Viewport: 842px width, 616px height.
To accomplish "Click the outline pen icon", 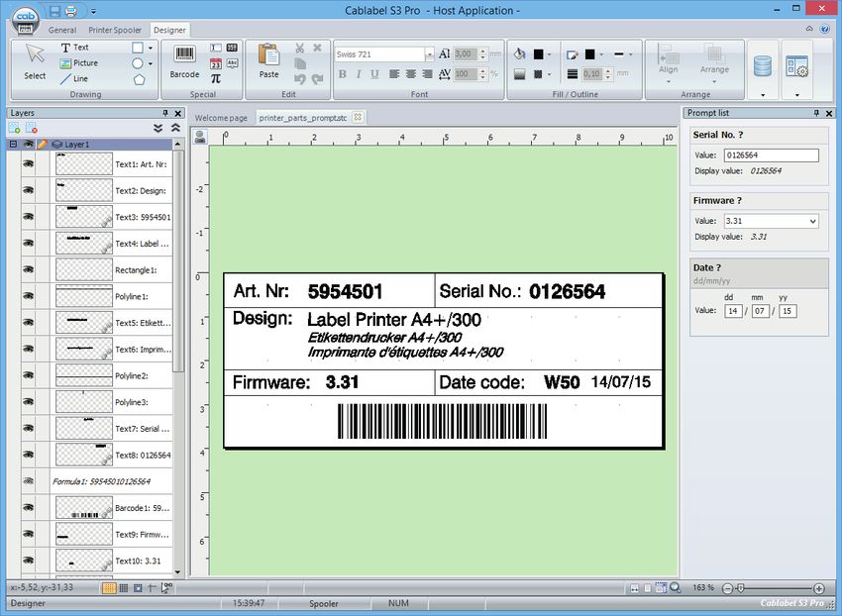I will 573,53.
